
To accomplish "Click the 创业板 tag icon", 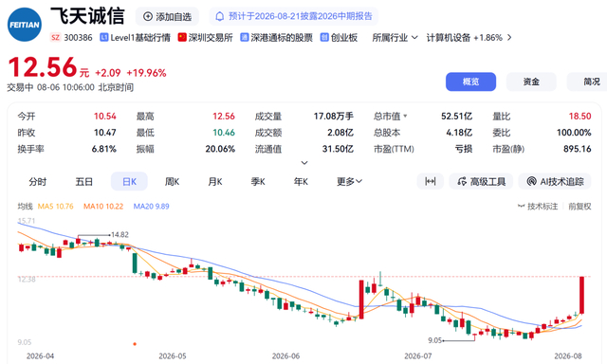I will [x=324, y=38].
